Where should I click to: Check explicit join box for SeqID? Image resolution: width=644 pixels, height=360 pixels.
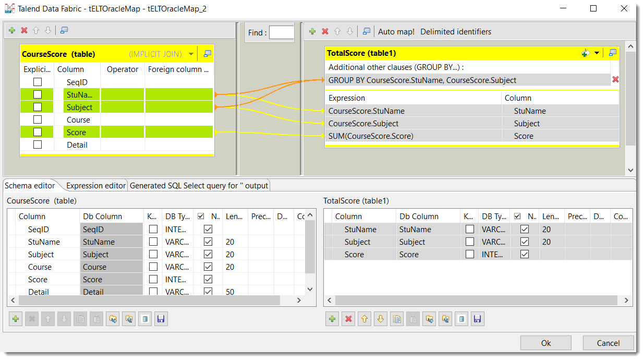coord(38,82)
